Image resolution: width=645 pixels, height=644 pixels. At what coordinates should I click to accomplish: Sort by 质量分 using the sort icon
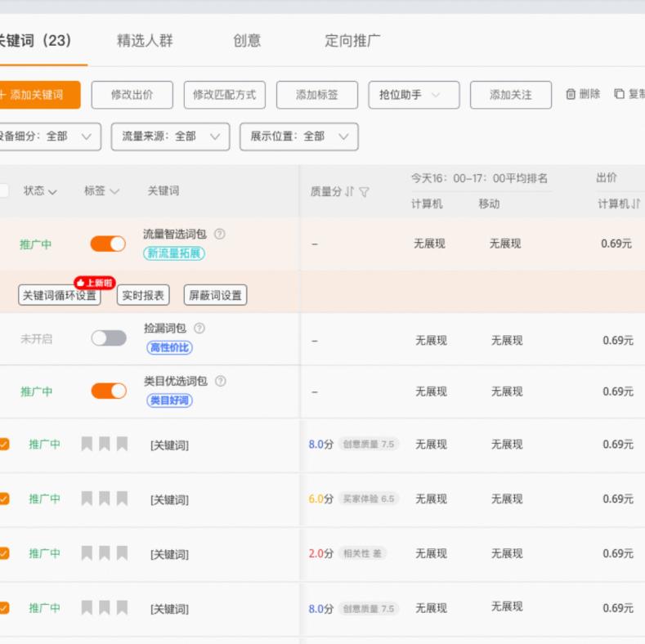(x=349, y=191)
